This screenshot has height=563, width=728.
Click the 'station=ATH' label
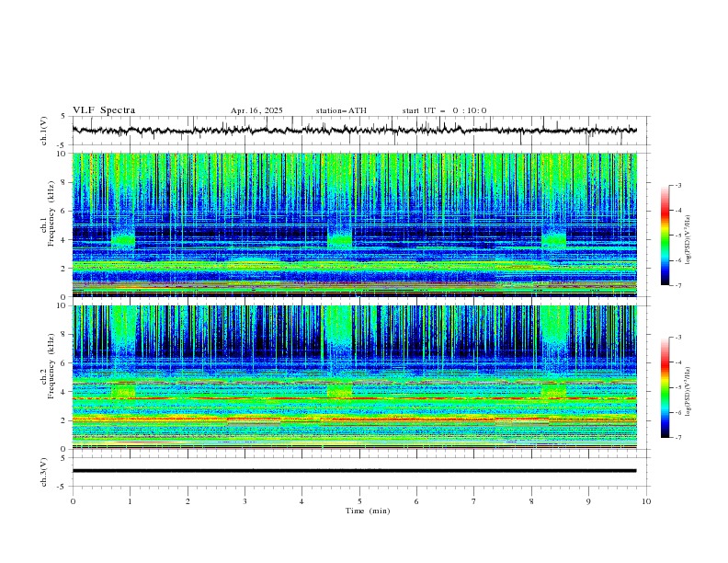tap(341, 110)
